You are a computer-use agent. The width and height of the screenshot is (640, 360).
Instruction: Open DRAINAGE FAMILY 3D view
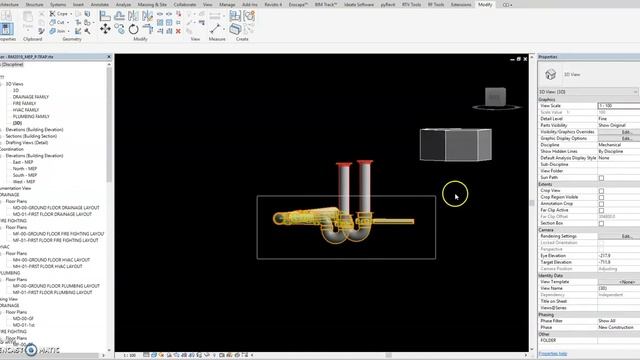click(x=31, y=97)
